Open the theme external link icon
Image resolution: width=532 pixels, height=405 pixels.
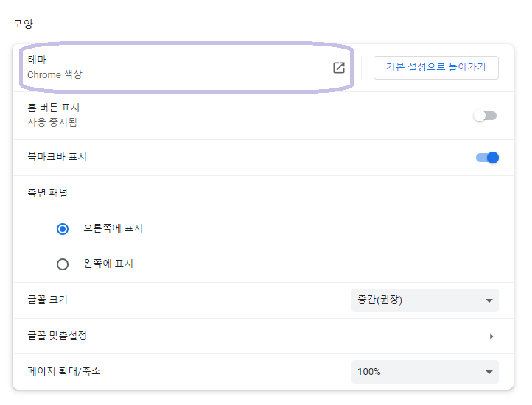click(x=339, y=68)
